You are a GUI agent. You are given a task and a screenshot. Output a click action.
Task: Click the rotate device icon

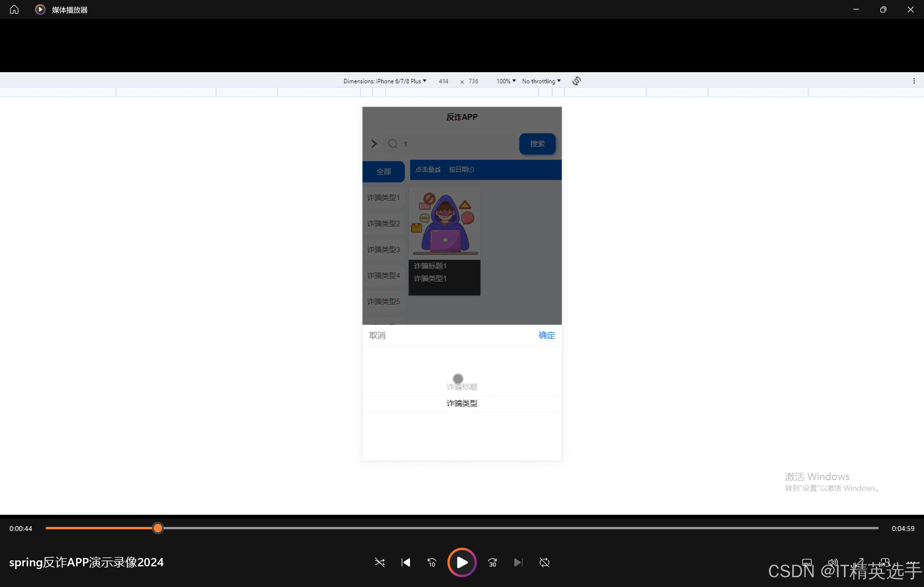(576, 81)
